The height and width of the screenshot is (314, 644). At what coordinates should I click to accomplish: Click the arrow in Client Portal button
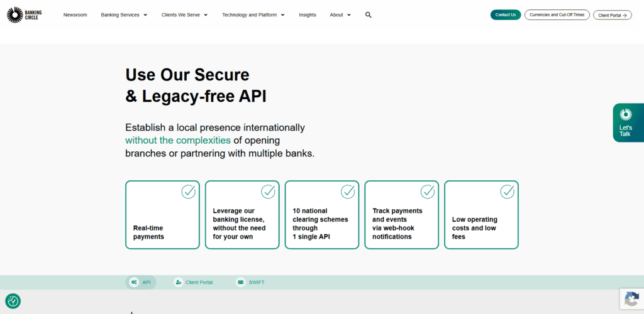coord(625,15)
